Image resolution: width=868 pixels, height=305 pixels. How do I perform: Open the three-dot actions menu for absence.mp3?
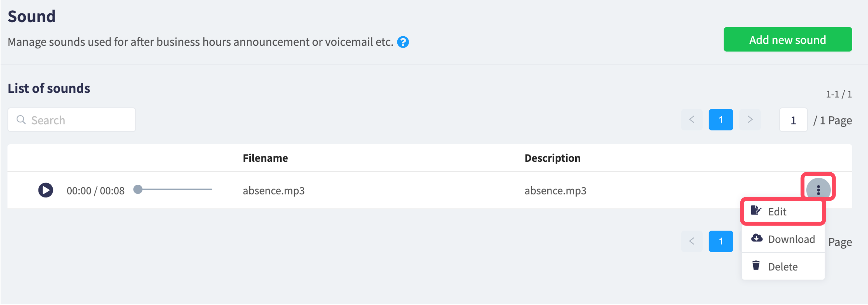(x=818, y=190)
